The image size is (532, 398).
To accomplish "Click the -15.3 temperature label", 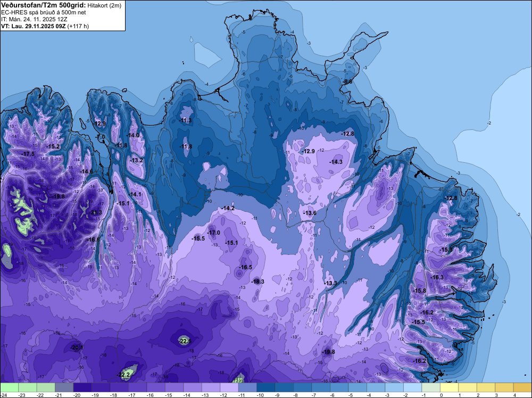I will [446, 250].
